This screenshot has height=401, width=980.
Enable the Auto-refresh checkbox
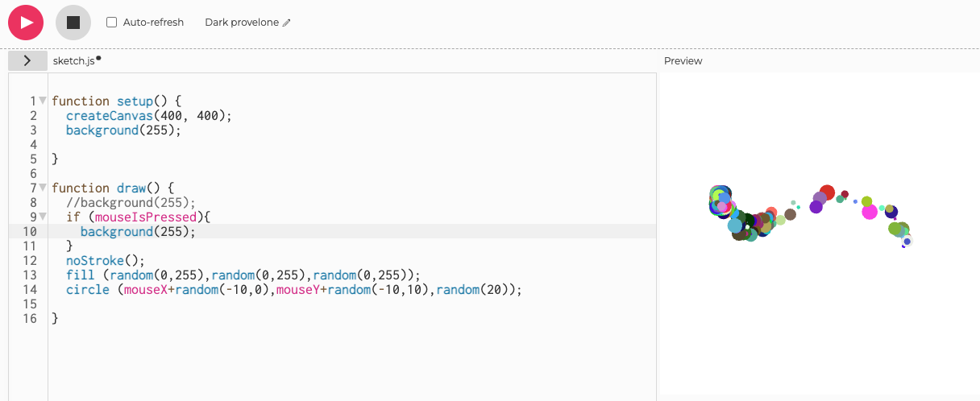click(112, 23)
